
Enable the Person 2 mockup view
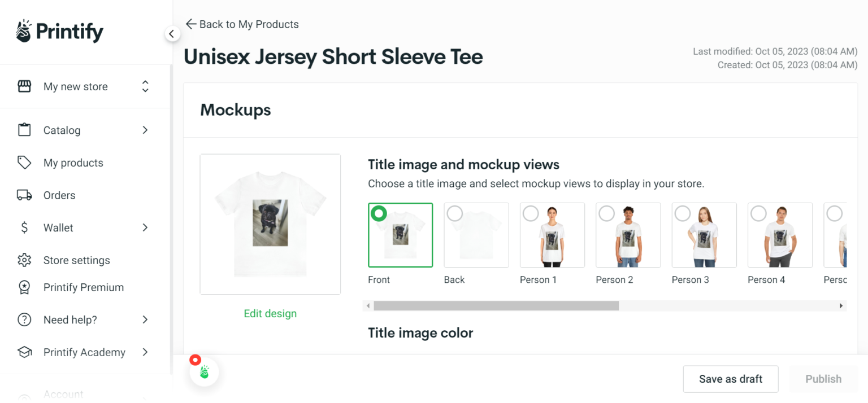coord(606,213)
